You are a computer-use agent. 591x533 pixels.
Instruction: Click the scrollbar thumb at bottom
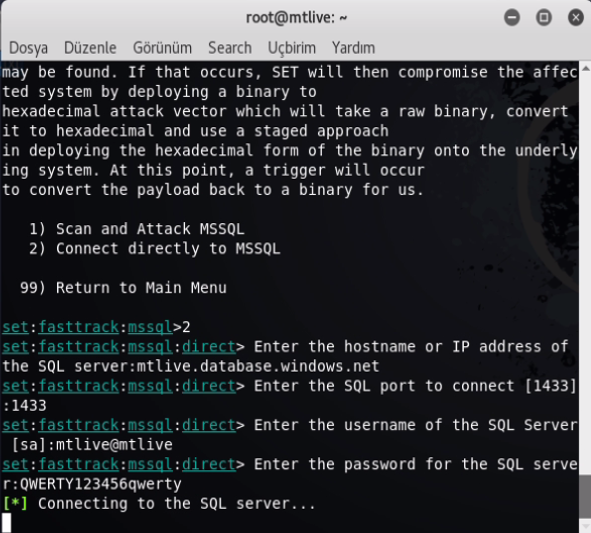pos(585,496)
